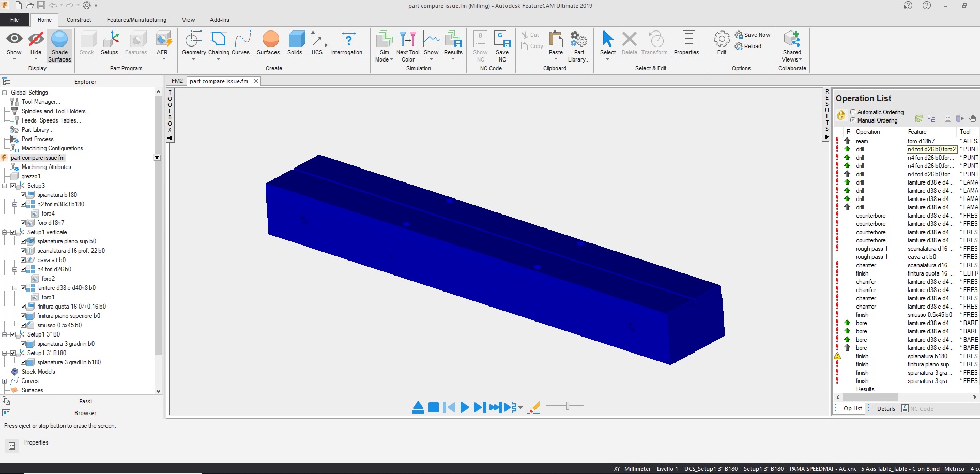
Task: Enable Automatic Ordering in the Operation List
Action: click(853, 112)
